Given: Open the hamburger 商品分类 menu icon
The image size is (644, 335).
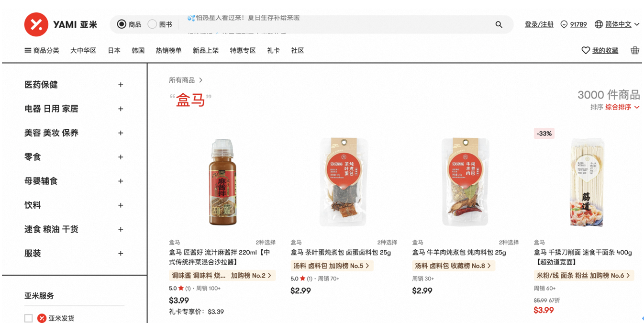Looking at the screenshot, I should (28, 50).
